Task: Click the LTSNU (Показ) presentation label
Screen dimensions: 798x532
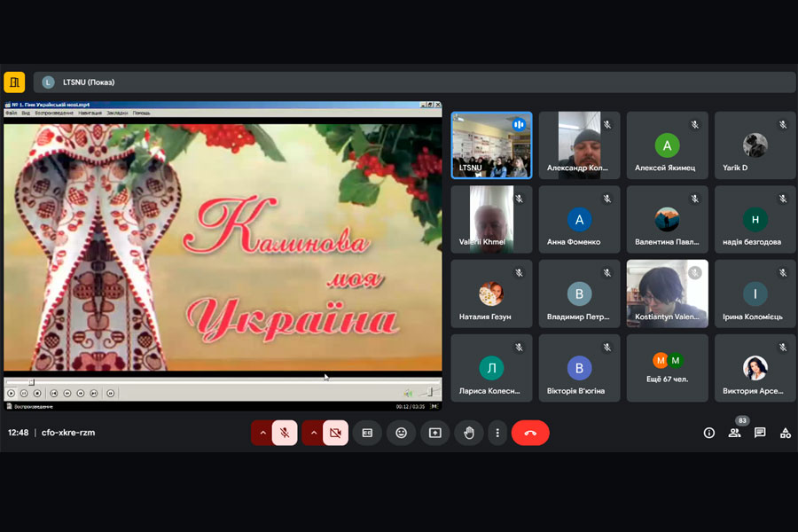Action: (x=89, y=82)
